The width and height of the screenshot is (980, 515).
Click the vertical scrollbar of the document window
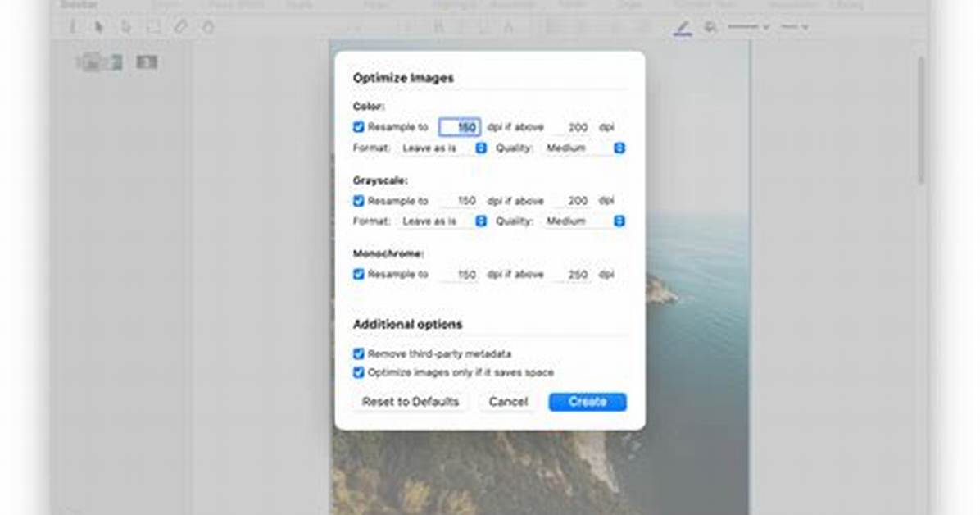tap(921, 121)
